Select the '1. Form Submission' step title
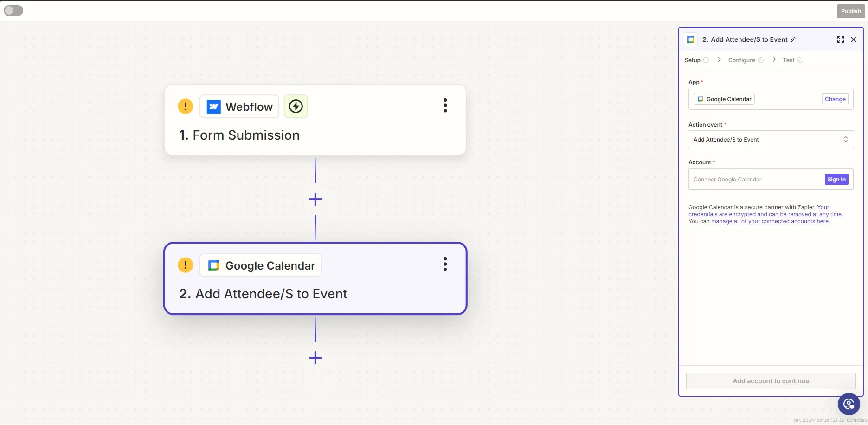 coord(239,135)
